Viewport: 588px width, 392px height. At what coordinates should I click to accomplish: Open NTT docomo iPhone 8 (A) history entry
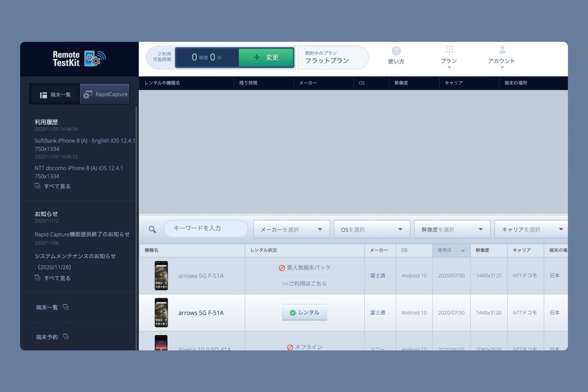coord(79,172)
